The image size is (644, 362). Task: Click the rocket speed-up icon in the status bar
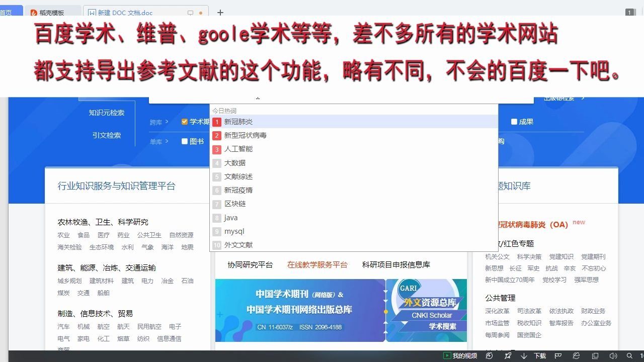pos(508,356)
